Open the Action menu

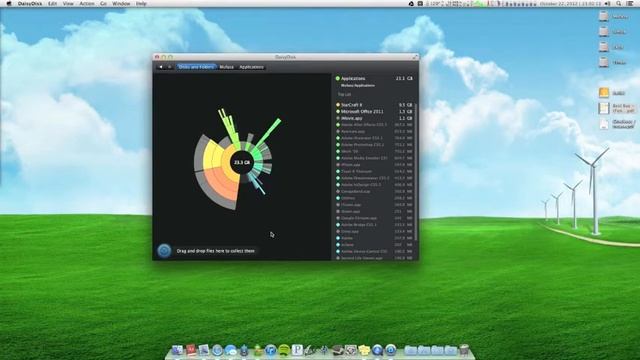[87, 4]
